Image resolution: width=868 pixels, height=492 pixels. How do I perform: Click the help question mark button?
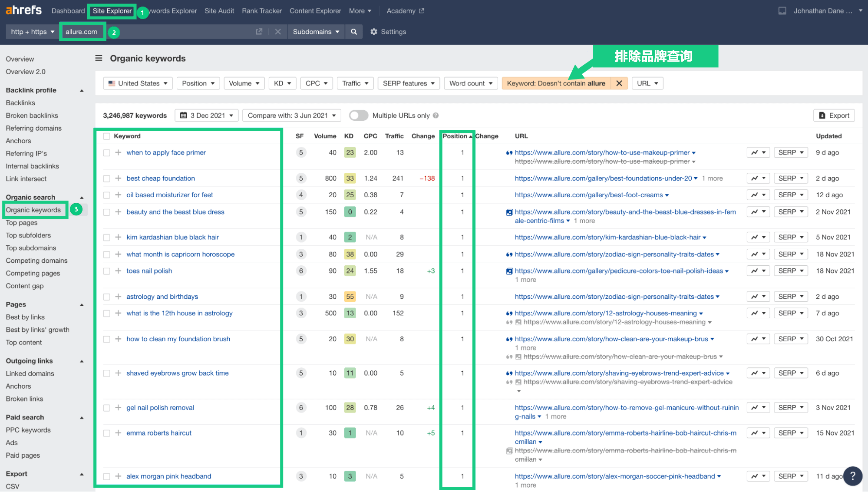click(x=853, y=476)
